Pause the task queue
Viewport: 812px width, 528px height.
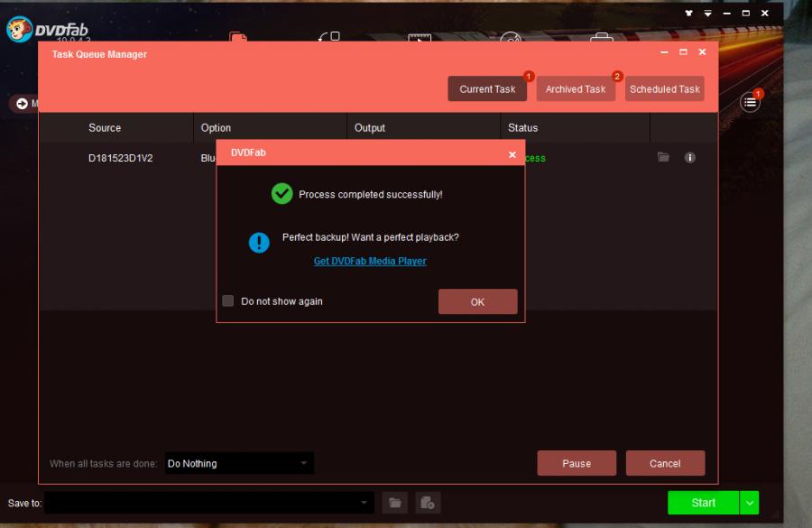(577, 463)
